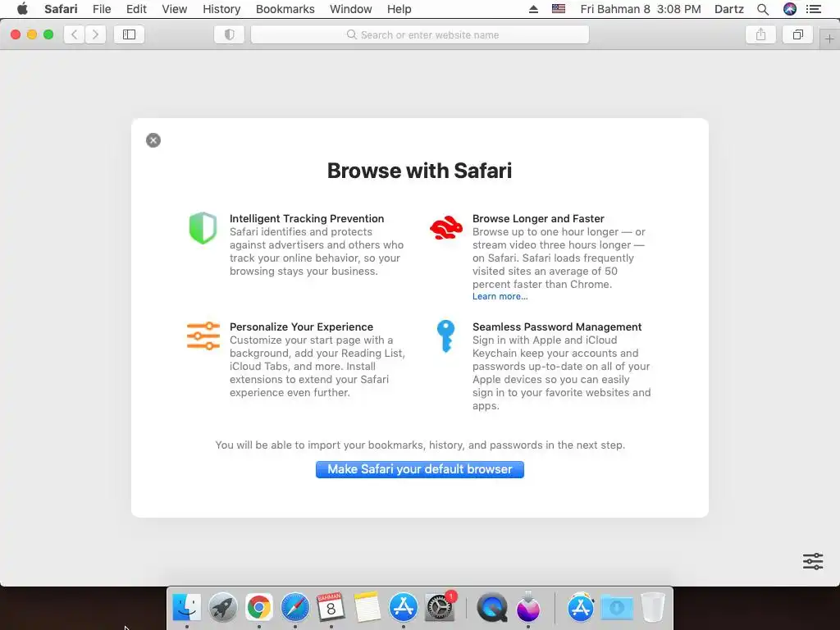The image size is (840, 630).
Task: Open Calendar from the Dock
Action: pyautogui.click(x=331, y=608)
